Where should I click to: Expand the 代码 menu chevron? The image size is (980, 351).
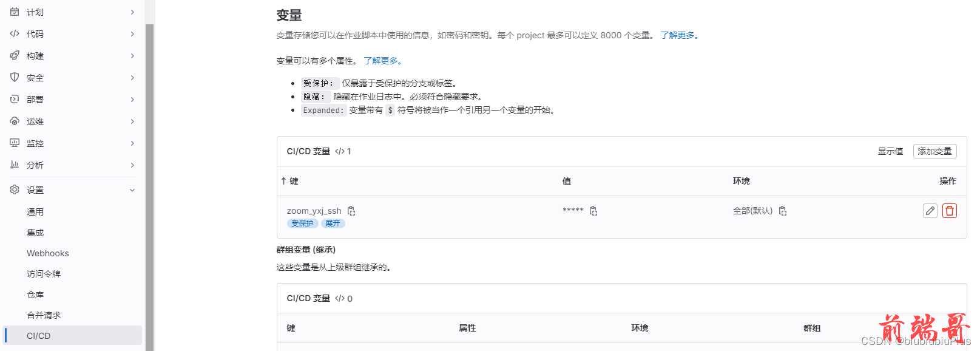(x=132, y=33)
